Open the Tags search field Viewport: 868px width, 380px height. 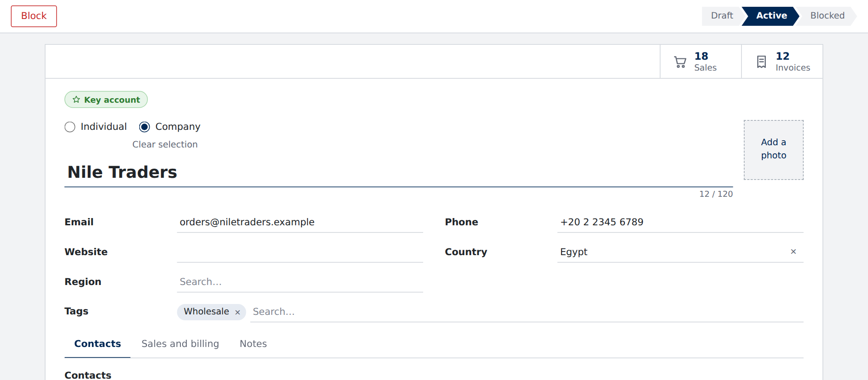point(526,312)
